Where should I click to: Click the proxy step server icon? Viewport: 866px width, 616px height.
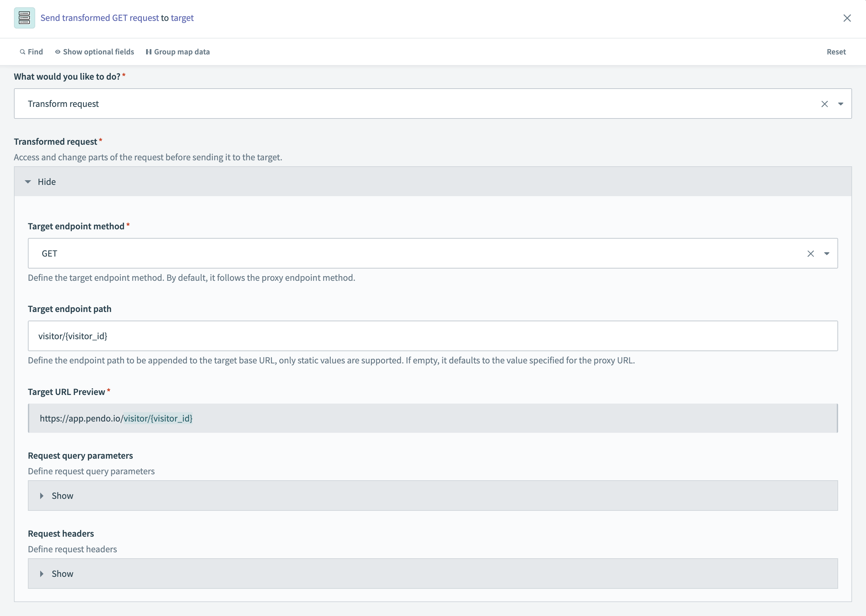coord(24,18)
